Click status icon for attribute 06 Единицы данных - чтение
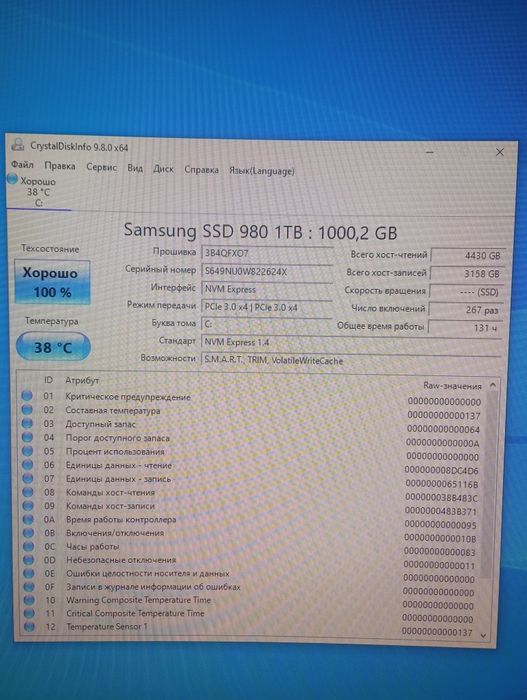The image size is (527, 700). point(28,465)
